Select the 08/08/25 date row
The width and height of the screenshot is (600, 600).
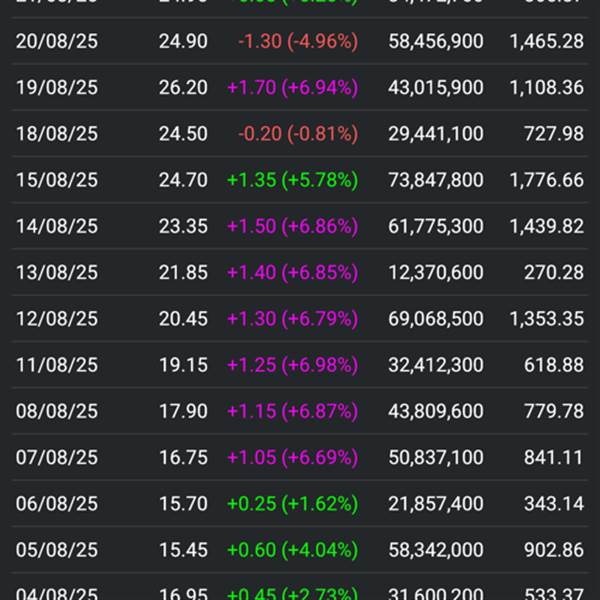coord(57,411)
